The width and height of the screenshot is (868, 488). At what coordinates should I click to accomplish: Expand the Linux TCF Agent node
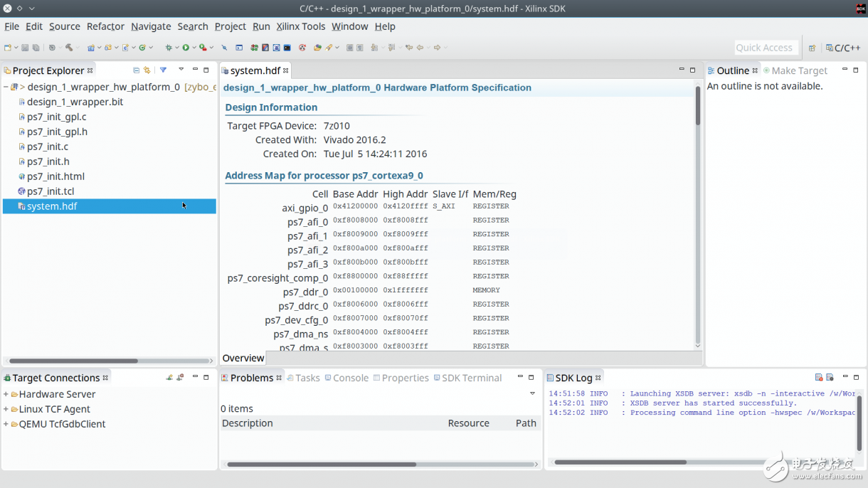pyautogui.click(x=6, y=409)
